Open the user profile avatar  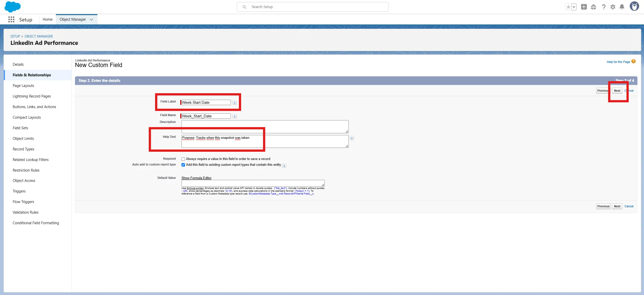(634, 6)
